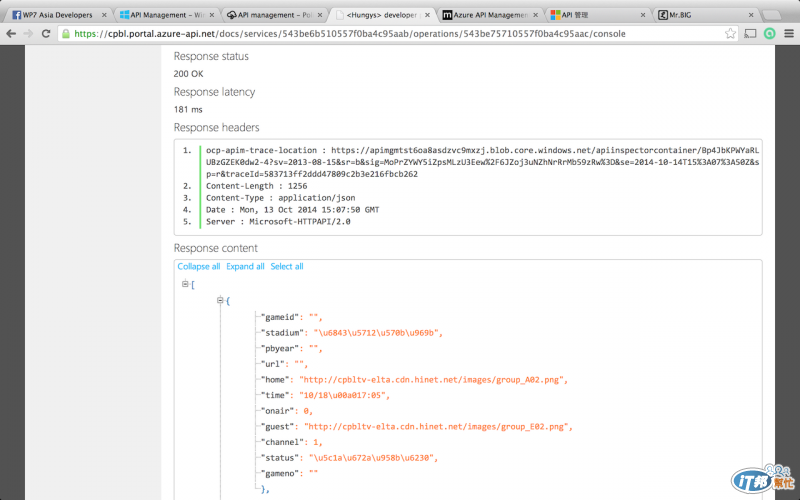
Task: Click the favicon on Azure API Management tab
Action: [x=447, y=15]
